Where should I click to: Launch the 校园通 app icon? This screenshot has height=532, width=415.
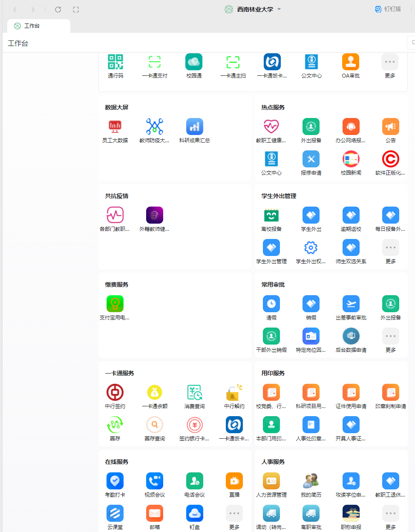tap(194, 62)
